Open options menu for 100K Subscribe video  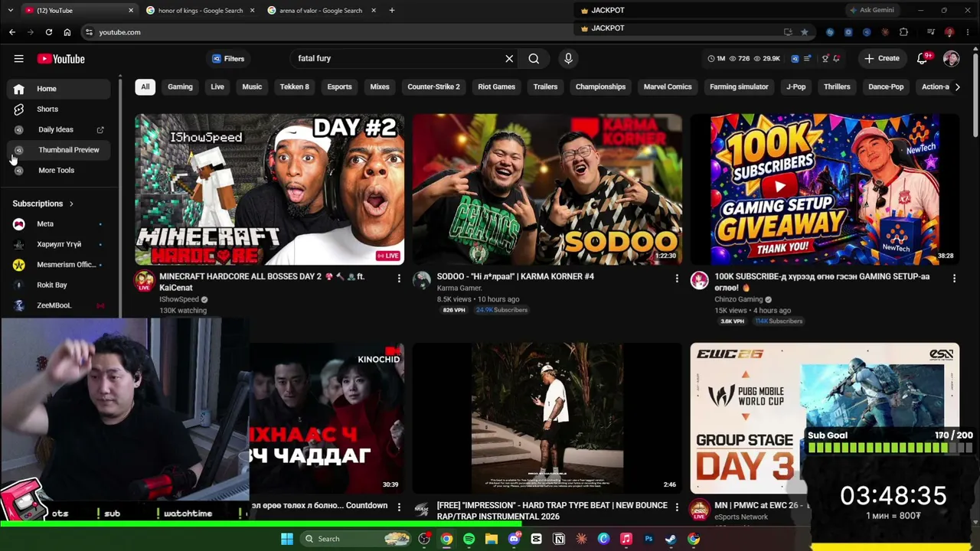point(954,279)
